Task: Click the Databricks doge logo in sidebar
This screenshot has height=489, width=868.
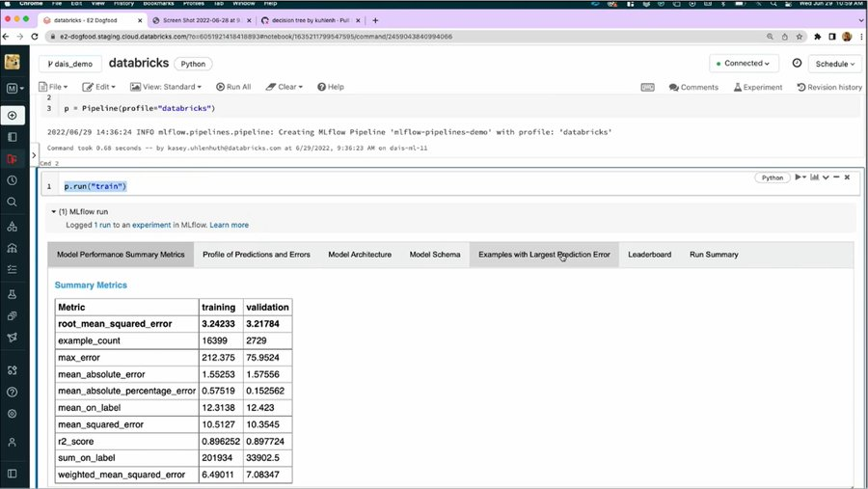Action: click(13, 62)
